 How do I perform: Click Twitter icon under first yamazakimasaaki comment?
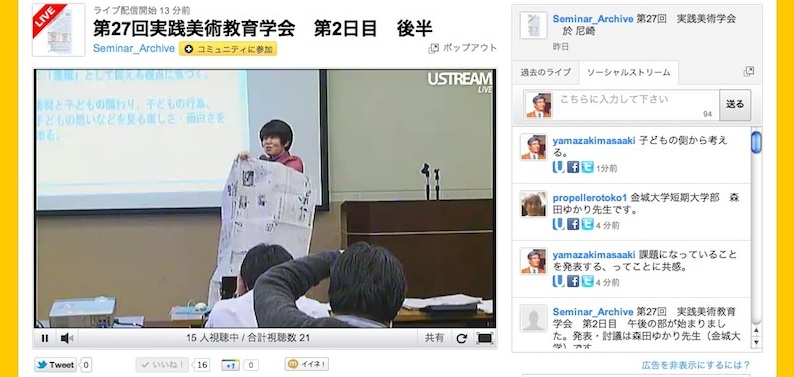[x=587, y=167]
